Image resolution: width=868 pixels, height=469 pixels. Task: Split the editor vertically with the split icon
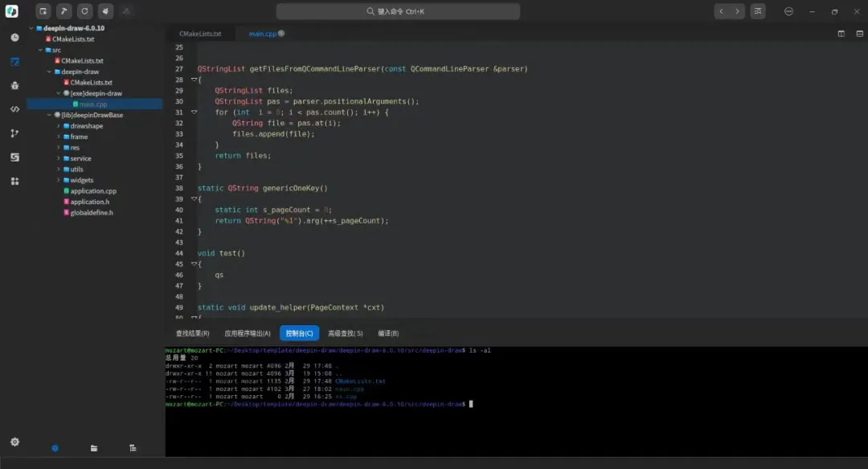(x=841, y=34)
